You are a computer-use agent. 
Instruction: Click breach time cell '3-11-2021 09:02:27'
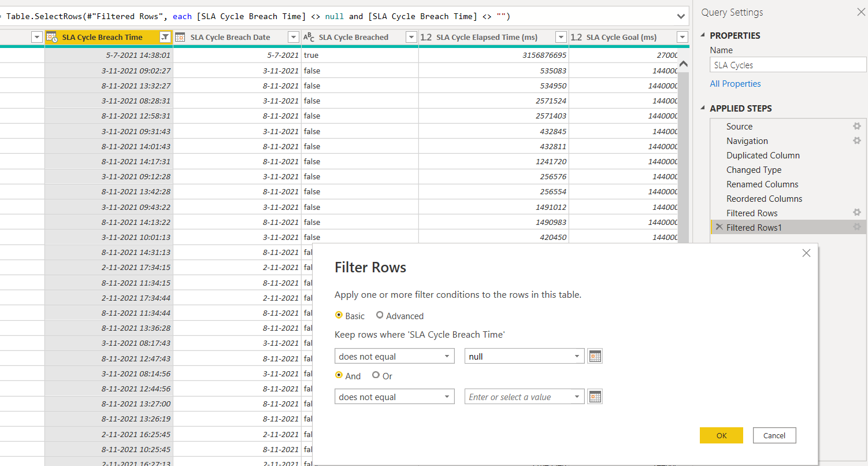click(109, 71)
